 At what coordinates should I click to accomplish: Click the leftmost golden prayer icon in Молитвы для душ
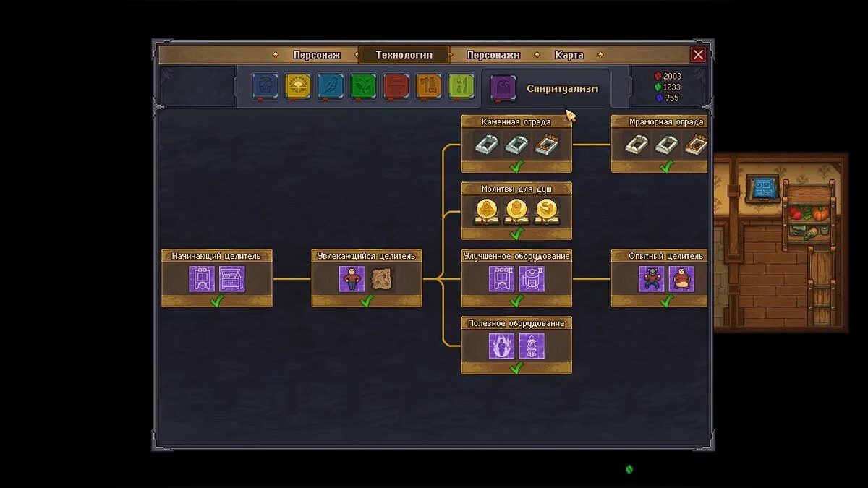click(x=486, y=211)
